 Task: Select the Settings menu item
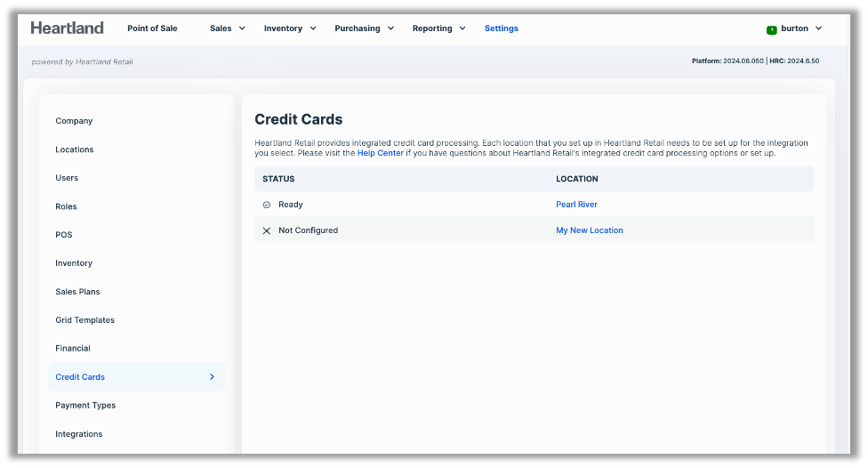[x=502, y=28]
